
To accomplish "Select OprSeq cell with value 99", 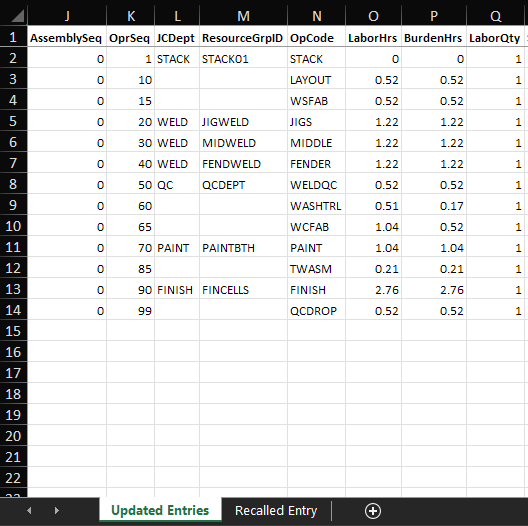I will click(131, 310).
